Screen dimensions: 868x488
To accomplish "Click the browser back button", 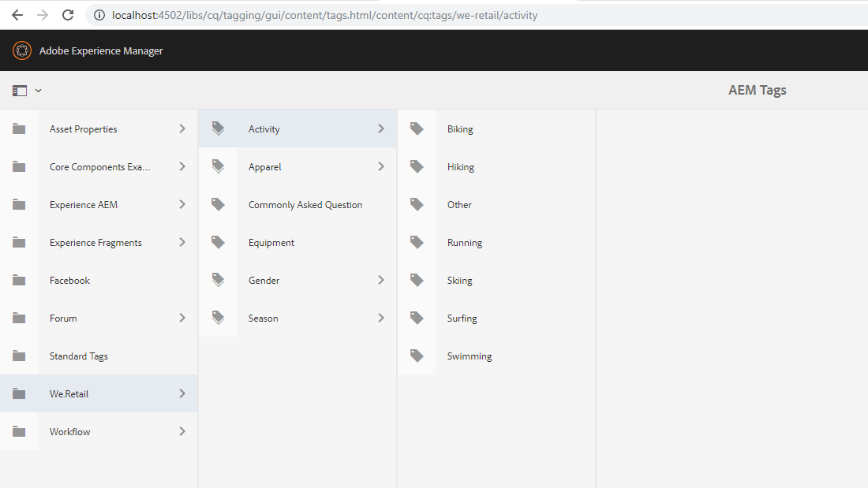I will (17, 14).
